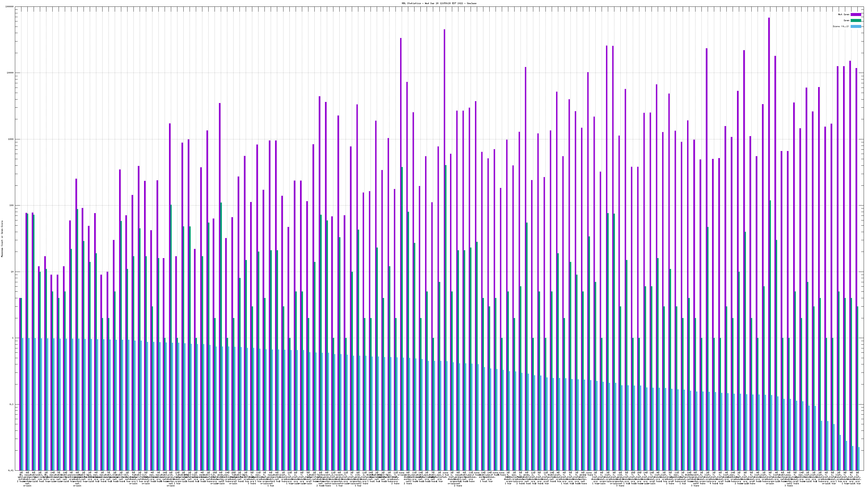
Task: Click the purple Not Spam legend swatch
Action: pyautogui.click(x=856, y=14)
